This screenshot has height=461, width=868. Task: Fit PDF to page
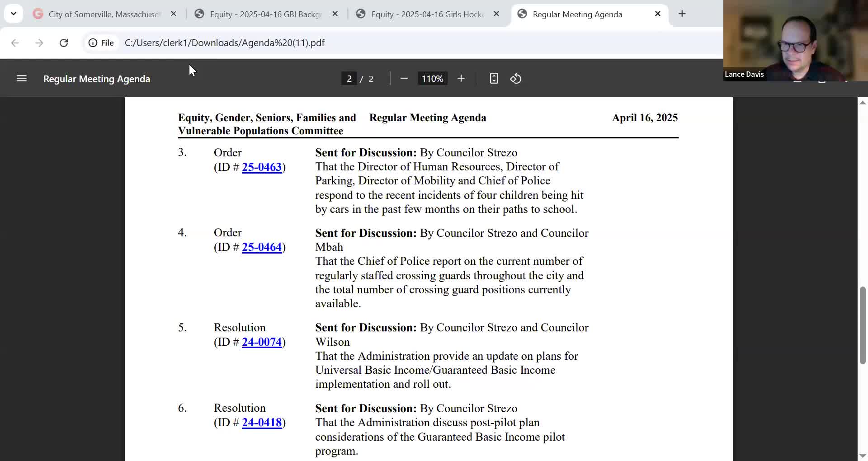pos(494,79)
